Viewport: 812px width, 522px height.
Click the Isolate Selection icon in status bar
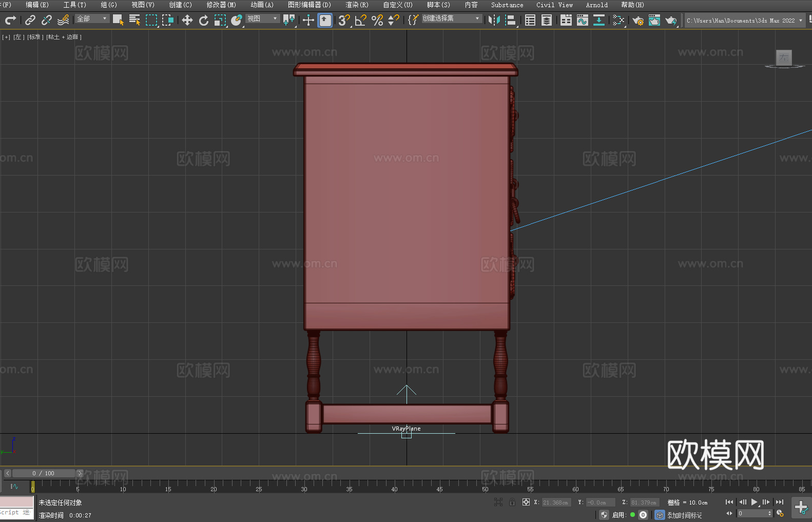point(498,502)
